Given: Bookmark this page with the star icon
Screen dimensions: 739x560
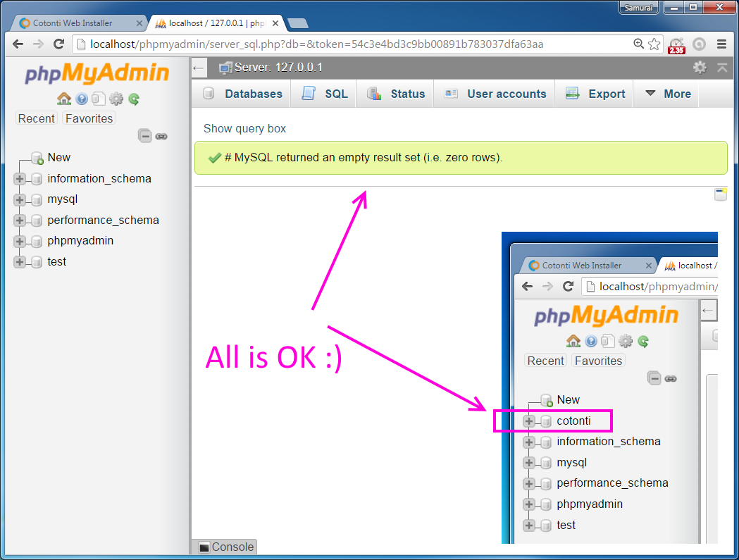Looking at the screenshot, I should click(x=654, y=44).
